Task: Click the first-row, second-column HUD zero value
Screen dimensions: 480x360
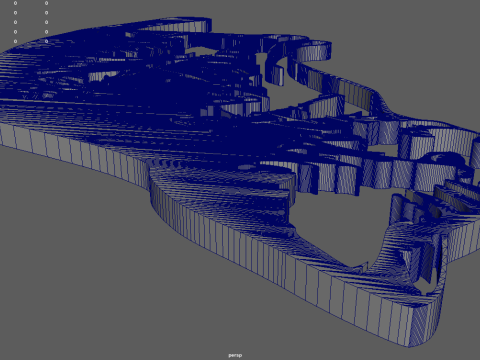Action: [46, 3]
